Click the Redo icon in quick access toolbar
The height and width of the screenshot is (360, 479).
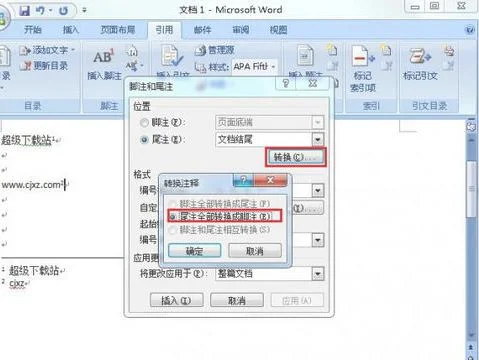(x=63, y=11)
